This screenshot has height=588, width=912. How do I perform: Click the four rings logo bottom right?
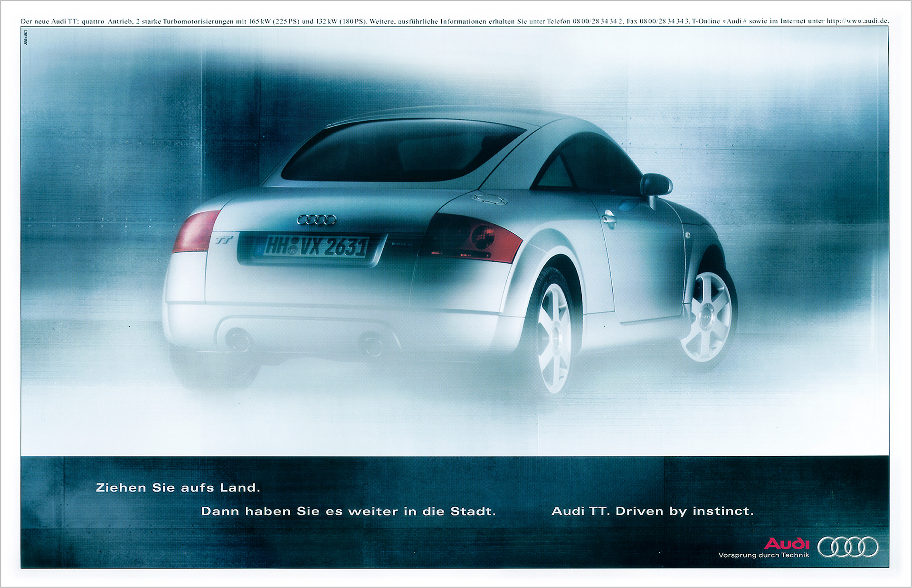[848, 547]
